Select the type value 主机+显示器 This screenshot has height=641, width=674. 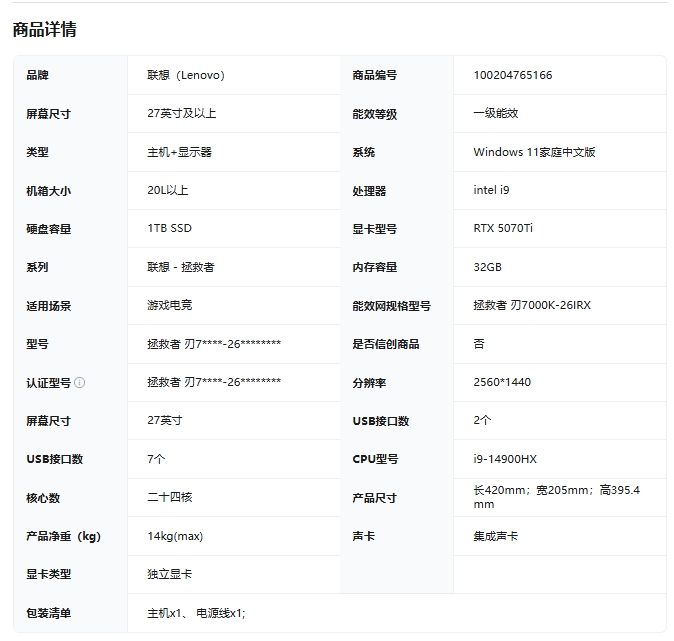[179, 152]
